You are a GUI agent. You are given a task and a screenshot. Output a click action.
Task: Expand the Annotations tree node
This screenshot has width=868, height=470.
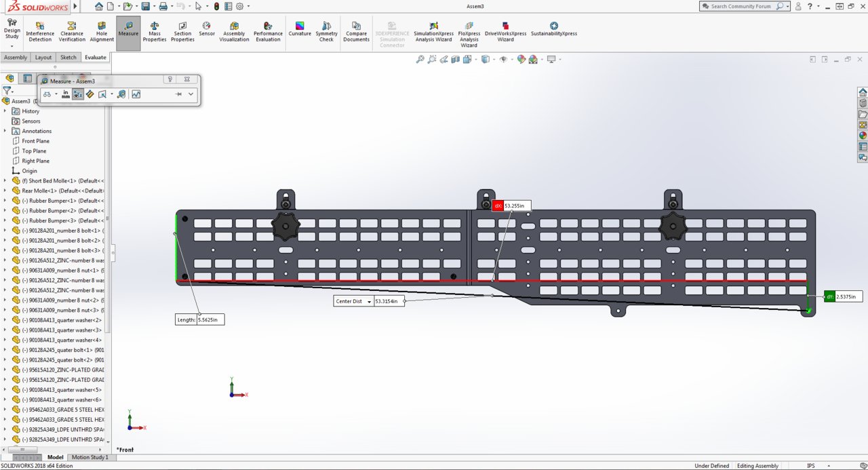(5, 131)
